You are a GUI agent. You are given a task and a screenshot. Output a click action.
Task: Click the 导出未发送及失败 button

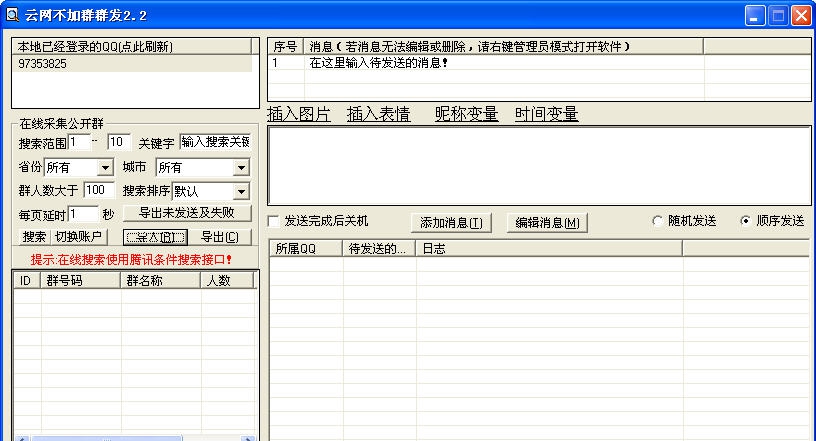187,213
